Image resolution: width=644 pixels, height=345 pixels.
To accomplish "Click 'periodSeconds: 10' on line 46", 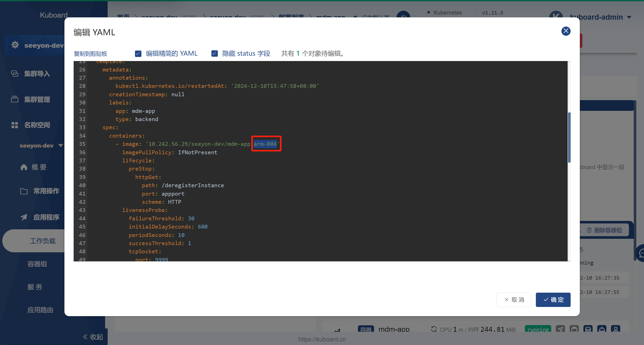I will click(156, 235).
